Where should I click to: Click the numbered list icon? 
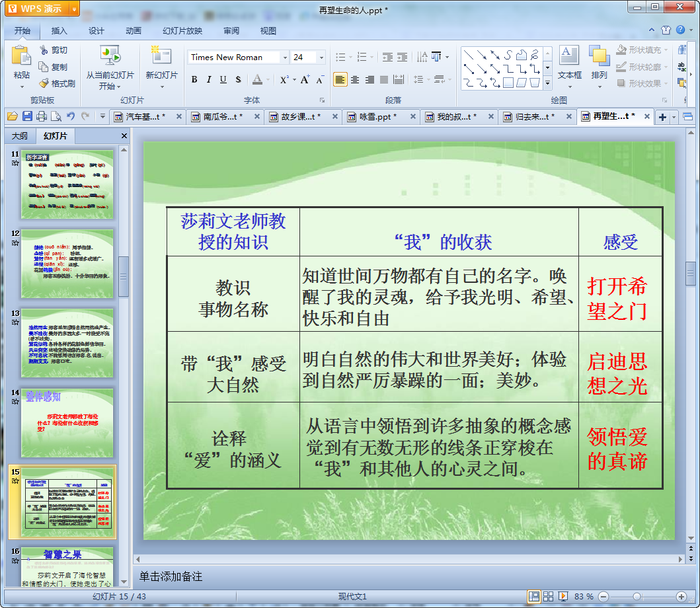click(362, 57)
